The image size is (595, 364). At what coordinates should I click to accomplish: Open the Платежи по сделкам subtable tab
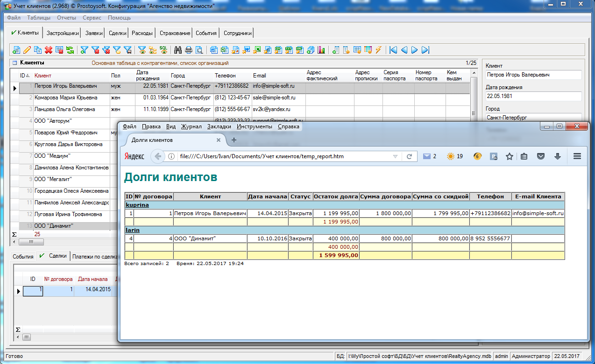(x=95, y=256)
